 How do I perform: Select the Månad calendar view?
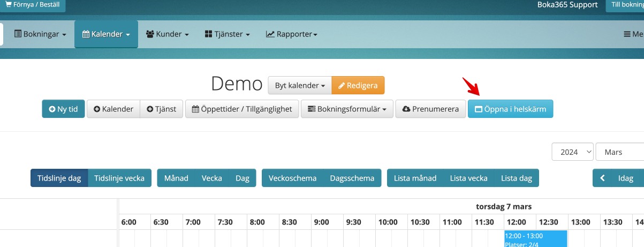click(176, 178)
